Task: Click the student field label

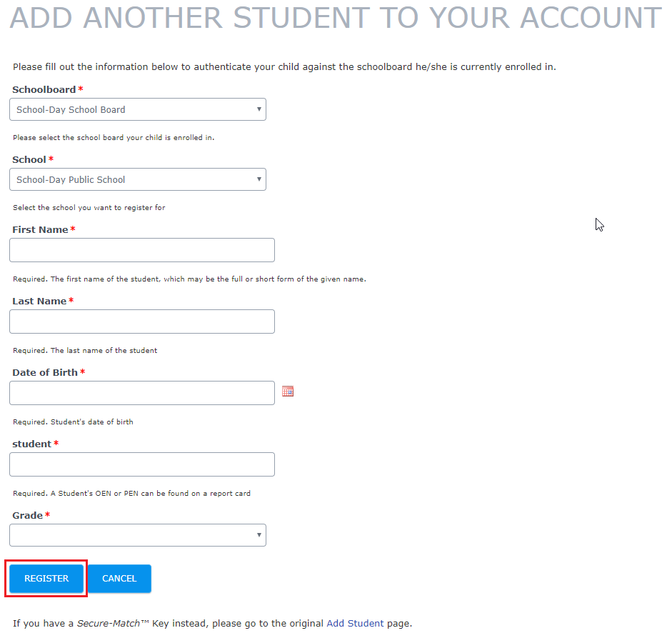Action: click(x=31, y=444)
